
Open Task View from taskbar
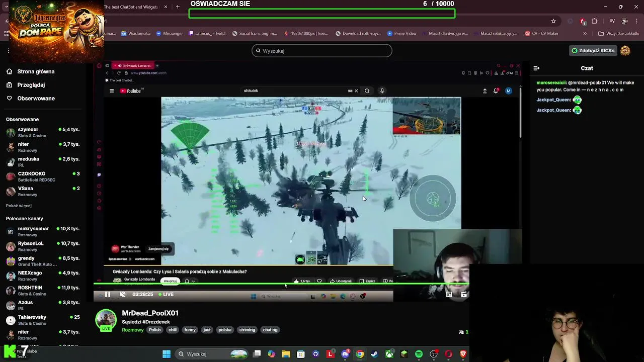tap(257, 354)
